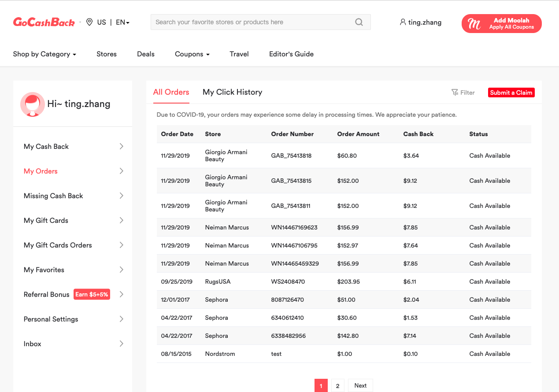The width and height of the screenshot is (559, 392).
Task: Open My Gift Cards Orders in sidebar
Action: [x=58, y=245]
